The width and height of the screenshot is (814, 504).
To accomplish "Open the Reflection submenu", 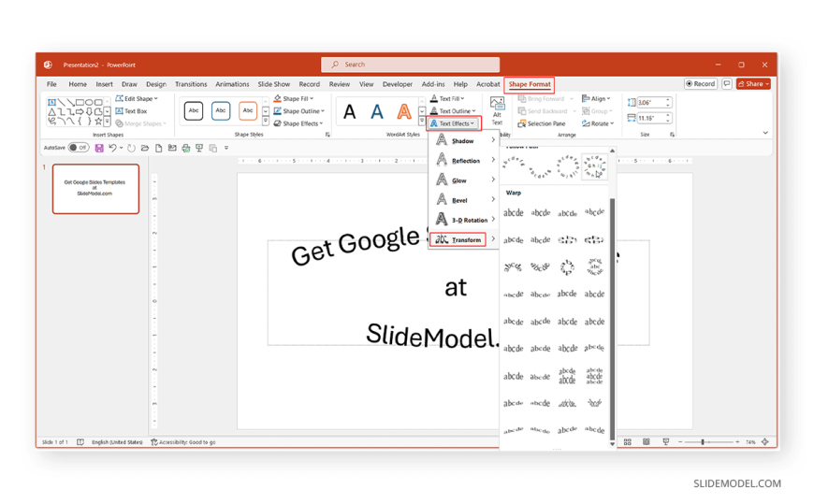I will (463, 161).
